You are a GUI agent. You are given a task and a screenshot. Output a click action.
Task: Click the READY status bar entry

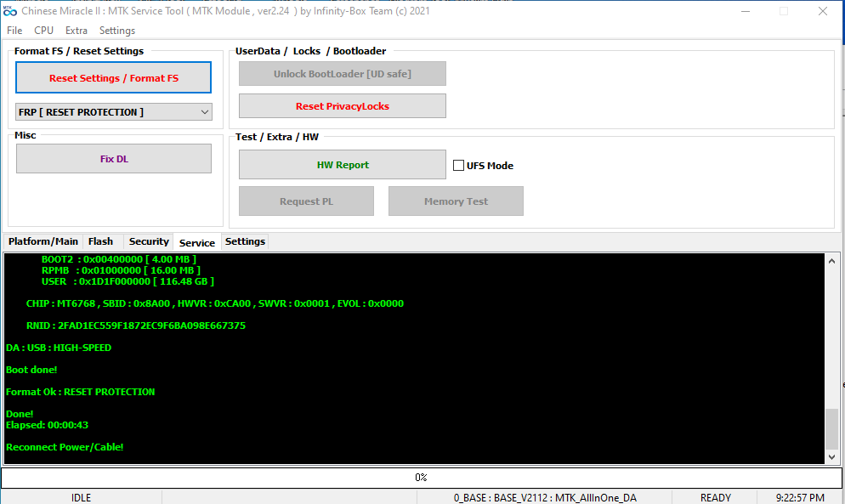point(715,497)
